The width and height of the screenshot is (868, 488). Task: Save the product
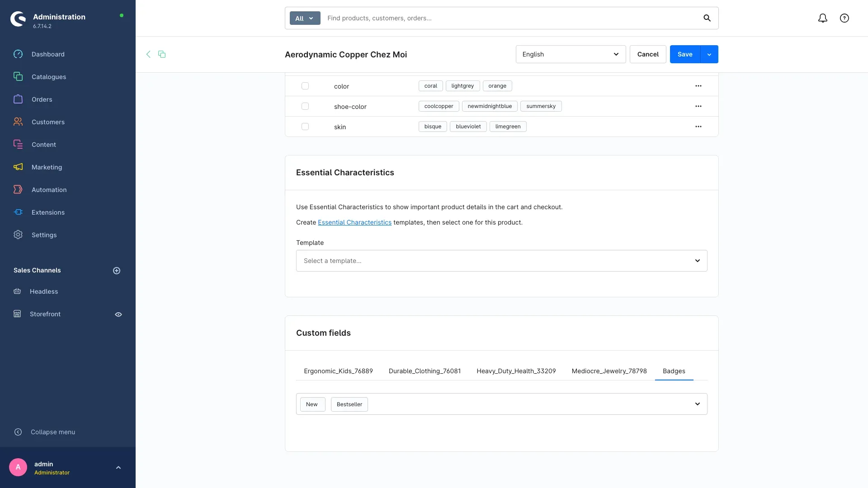685,54
